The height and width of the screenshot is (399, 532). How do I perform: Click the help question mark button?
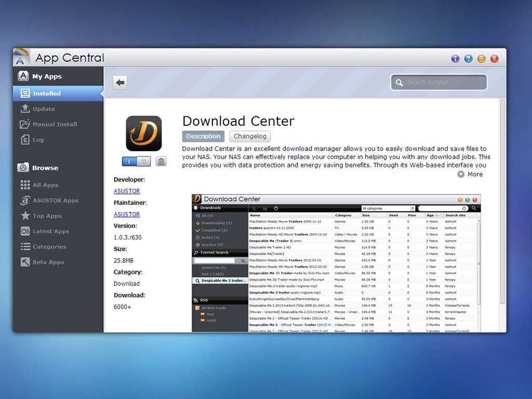468,59
